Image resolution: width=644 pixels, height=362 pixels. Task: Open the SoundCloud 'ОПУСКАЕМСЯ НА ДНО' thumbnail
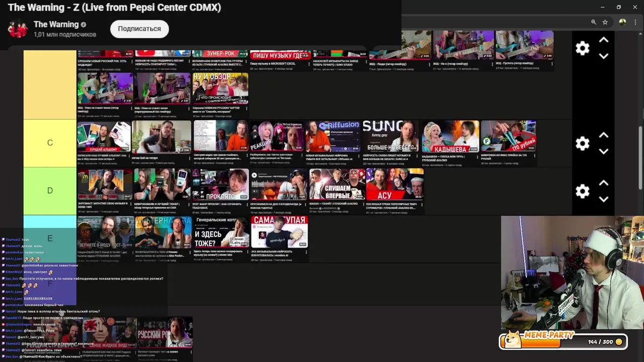click(279, 184)
